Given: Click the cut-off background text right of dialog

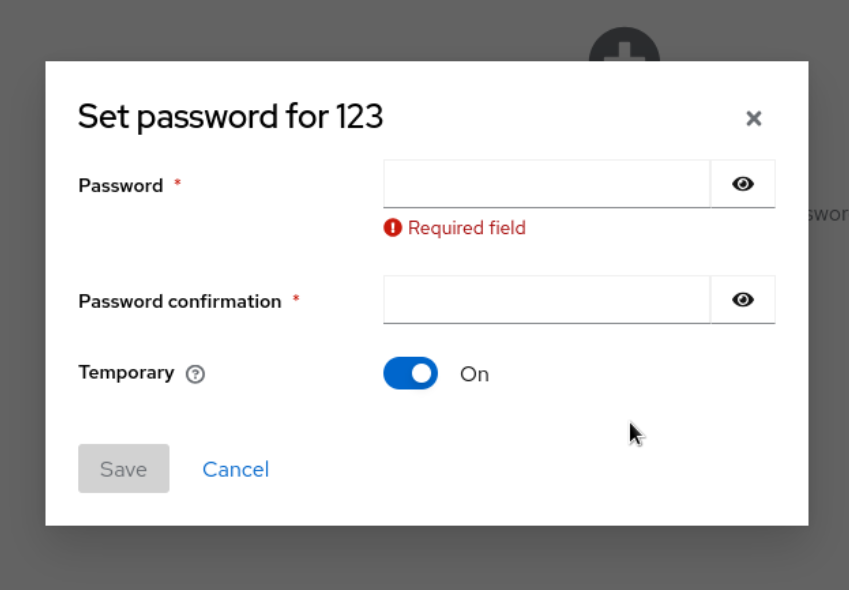Looking at the screenshot, I should coord(829,214).
